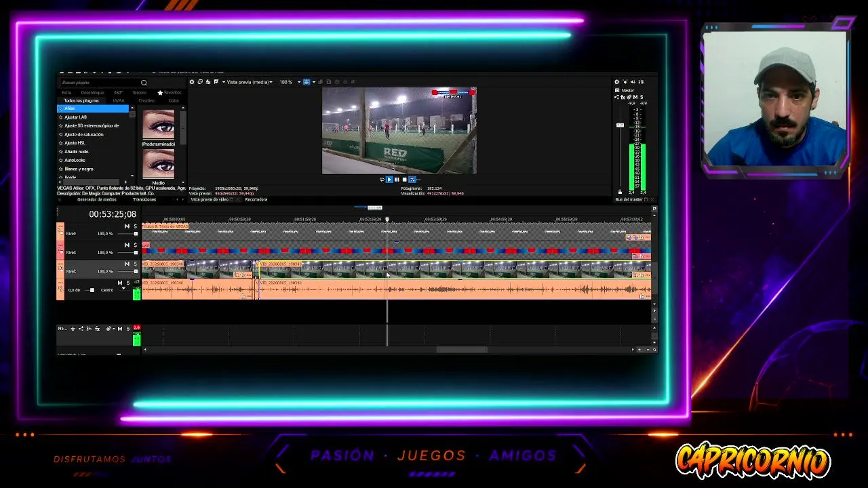Image resolution: width=868 pixels, height=488 pixels.
Task: Click the master bus track fx icon
Action: click(97, 329)
